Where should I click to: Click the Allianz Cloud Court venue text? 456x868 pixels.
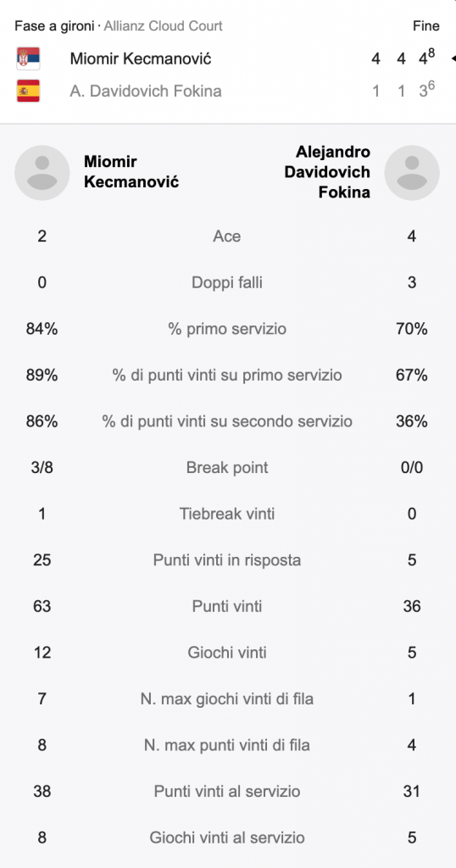point(164,25)
